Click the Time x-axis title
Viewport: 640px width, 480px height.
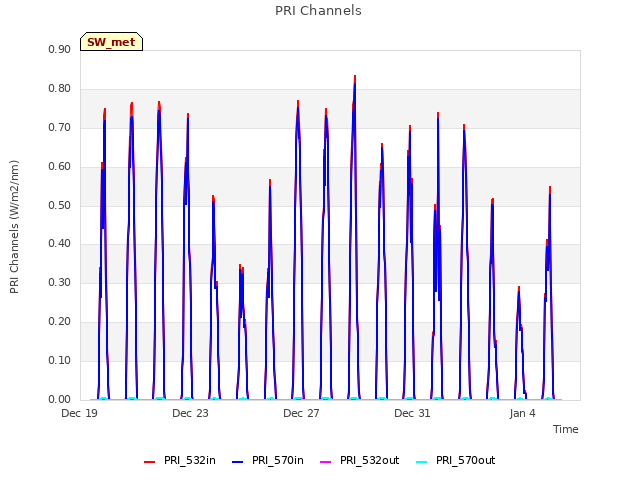click(x=566, y=429)
